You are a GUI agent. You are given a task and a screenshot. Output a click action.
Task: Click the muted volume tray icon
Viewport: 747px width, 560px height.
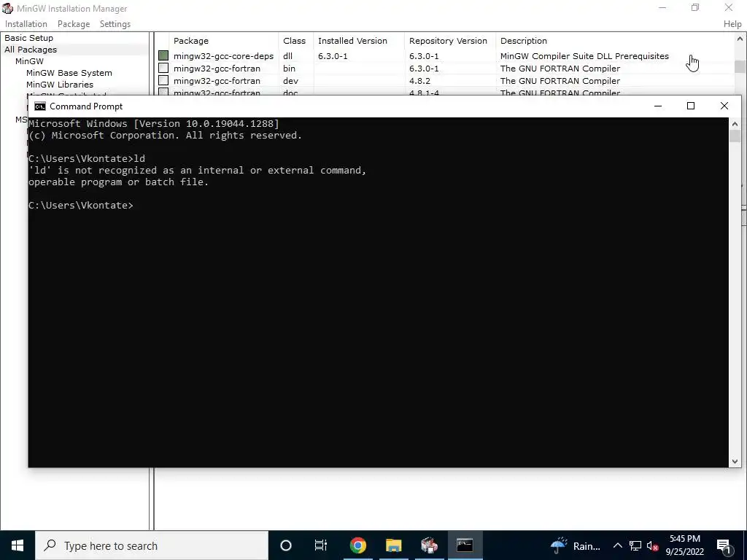(x=653, y=545)
